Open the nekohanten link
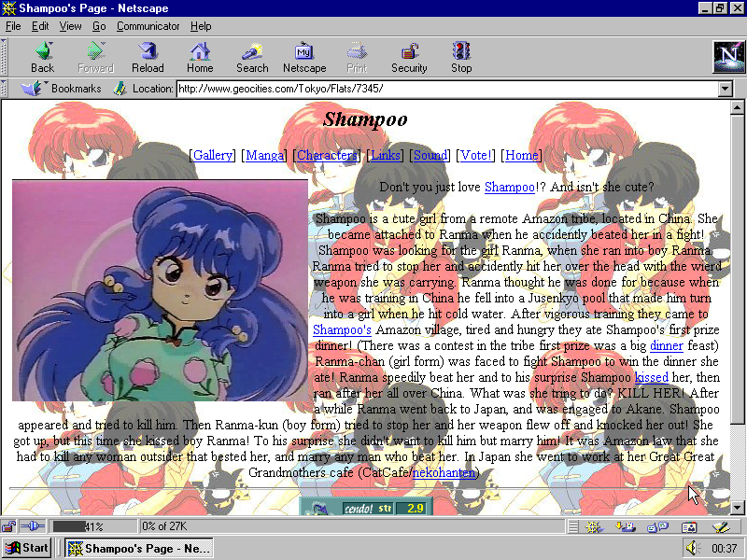 point(444,473)
